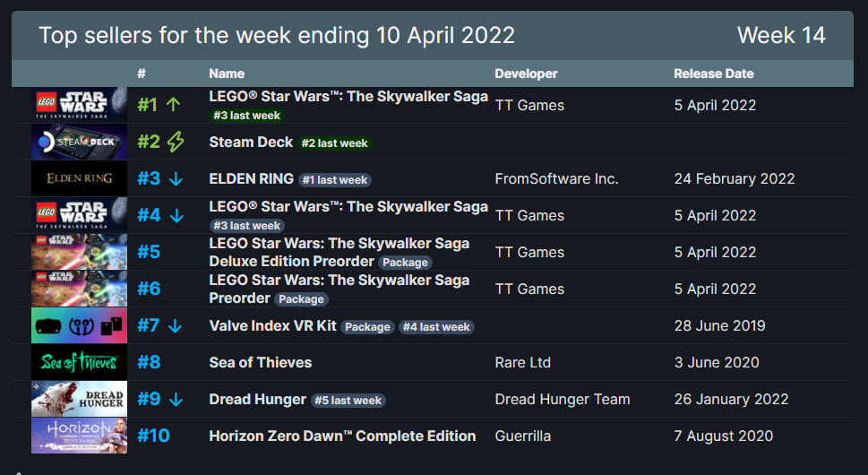Select the Dread Hunger game thumbnail
Viewport: 868px width, 475px height.
tap(79, 399)
